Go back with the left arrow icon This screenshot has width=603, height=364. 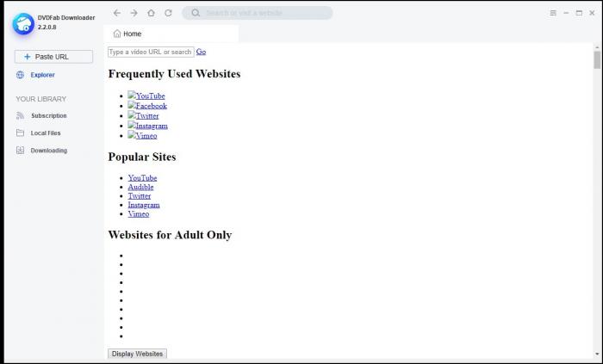click(117, 13)
